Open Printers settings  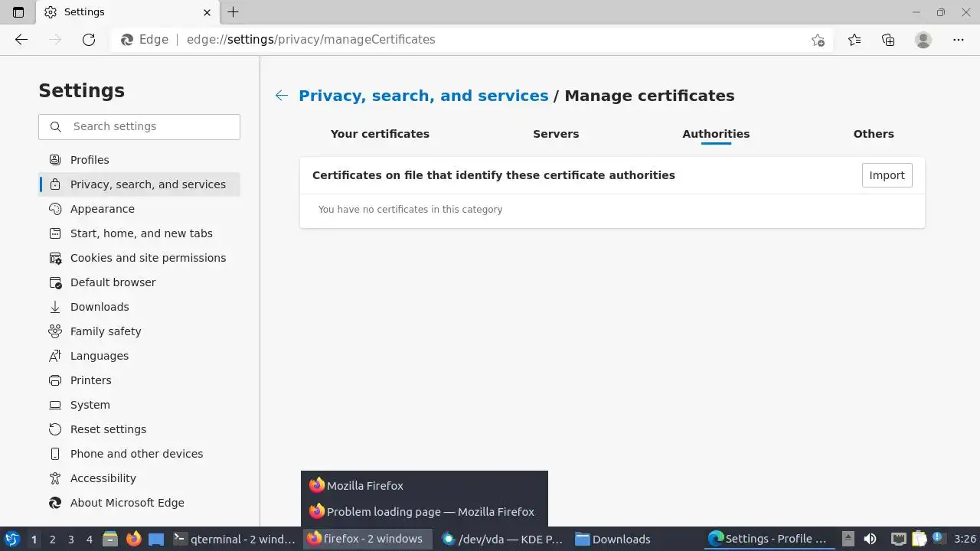tap(139, 380)
